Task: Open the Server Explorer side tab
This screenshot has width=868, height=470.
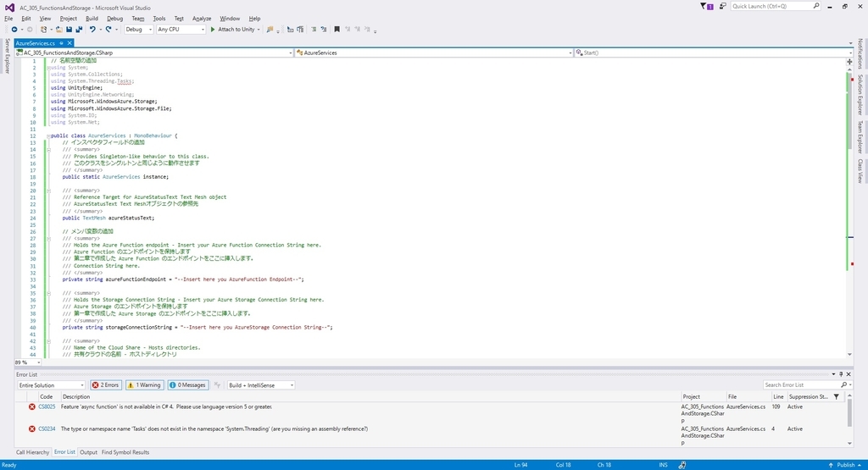Action: point(7,56)
